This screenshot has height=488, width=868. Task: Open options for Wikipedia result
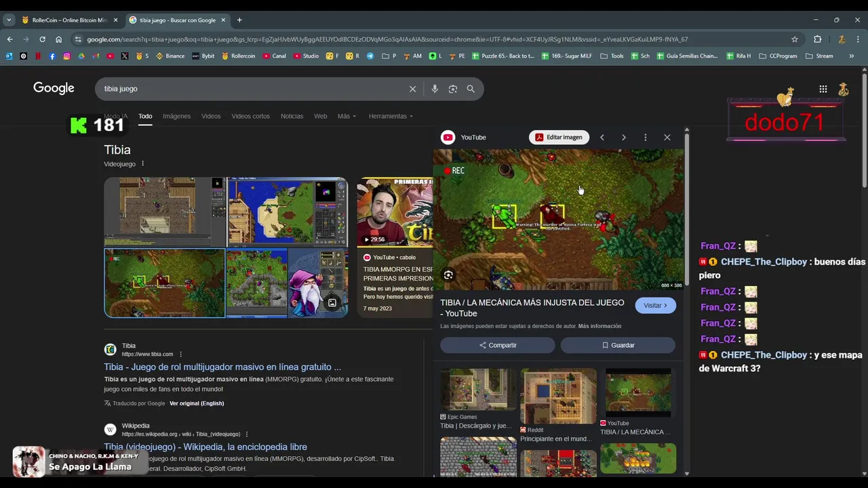(247, 434)
